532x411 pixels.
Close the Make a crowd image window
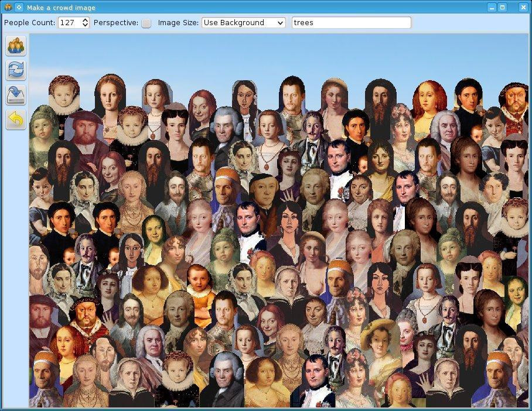(523, 7)
